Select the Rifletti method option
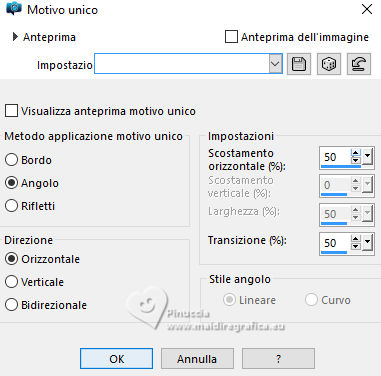The image size is (381, 376). pos(11,206)
